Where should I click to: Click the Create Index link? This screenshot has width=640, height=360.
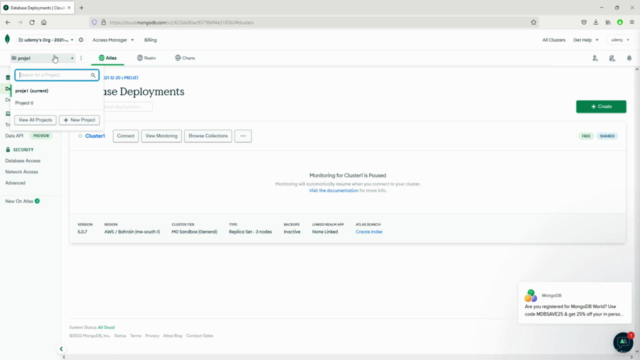tap(369, 232)
